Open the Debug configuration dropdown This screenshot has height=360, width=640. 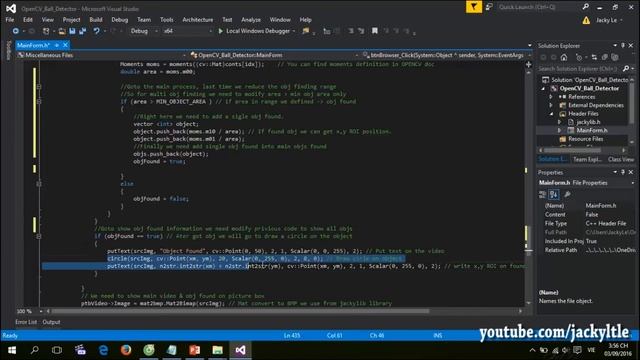(x=144, y=31)
